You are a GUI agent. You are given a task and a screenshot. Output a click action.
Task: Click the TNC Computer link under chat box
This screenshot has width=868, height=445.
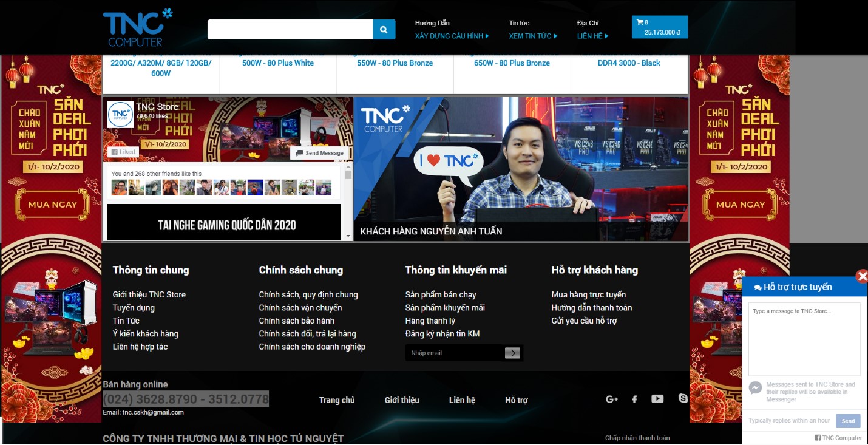click(838, 438)
